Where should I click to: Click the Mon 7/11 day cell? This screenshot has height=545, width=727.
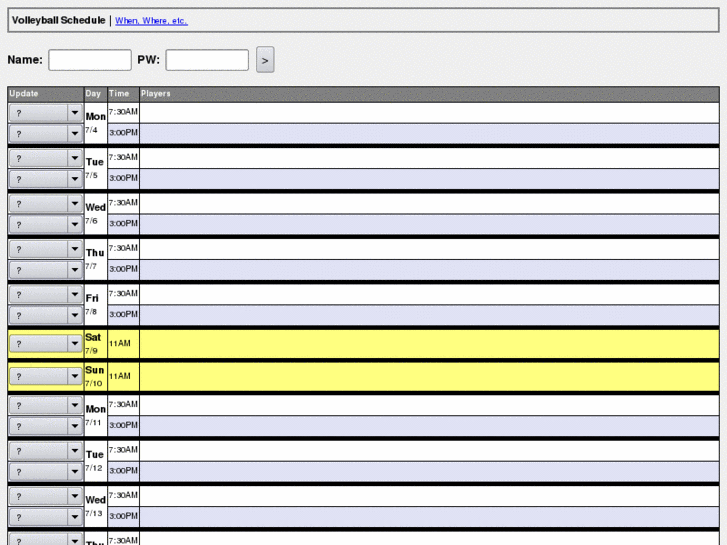[96, 416]
